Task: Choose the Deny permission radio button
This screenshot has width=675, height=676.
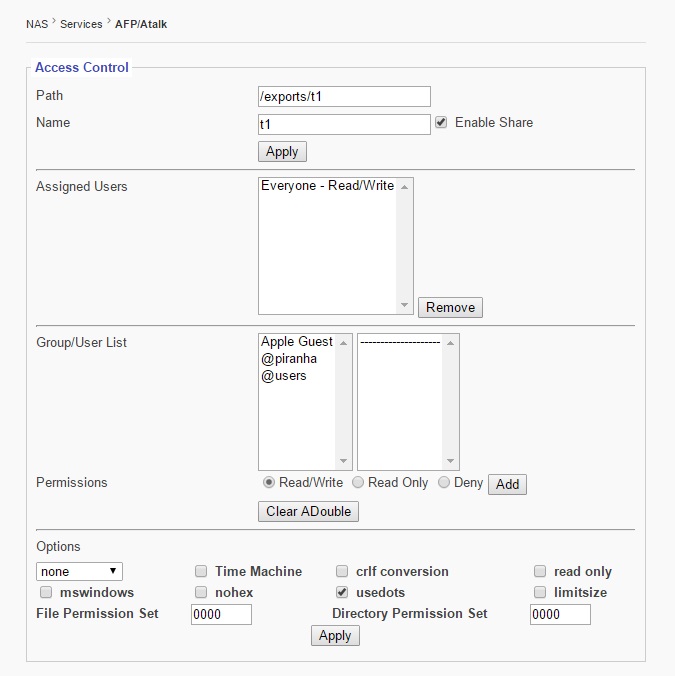Action: (444, 483)
